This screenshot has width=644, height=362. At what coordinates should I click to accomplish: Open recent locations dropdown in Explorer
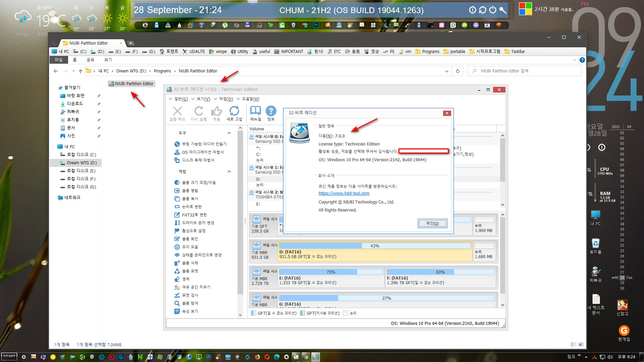[x=73, y=71]
